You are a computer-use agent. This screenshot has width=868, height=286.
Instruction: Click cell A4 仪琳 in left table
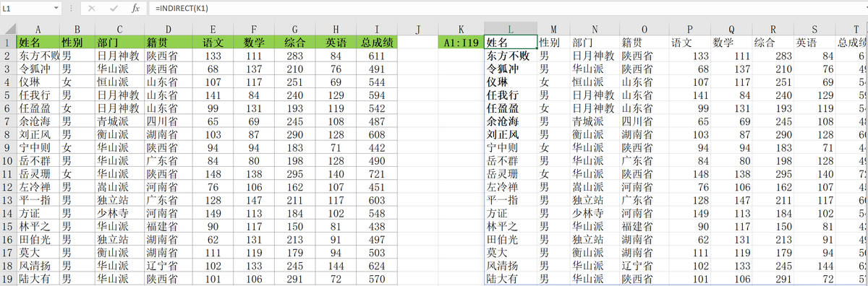(38, 82)
